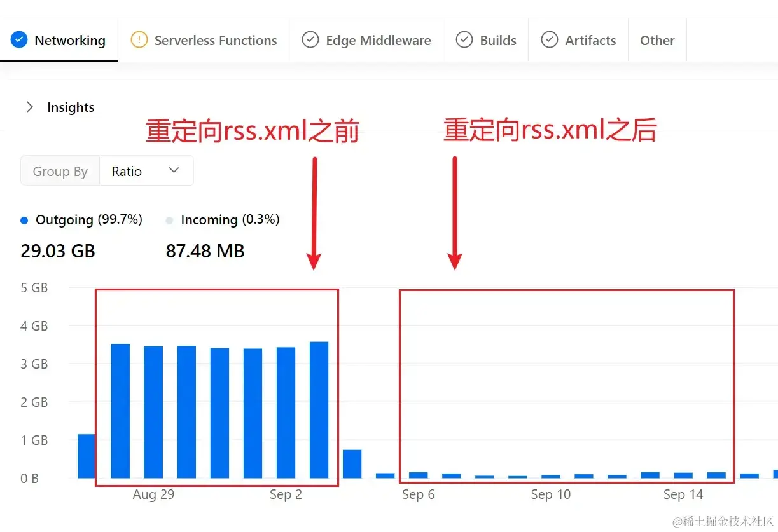Select the small bar above Sep 6
This screenshot has width=778, height=532.
(418, 475)
